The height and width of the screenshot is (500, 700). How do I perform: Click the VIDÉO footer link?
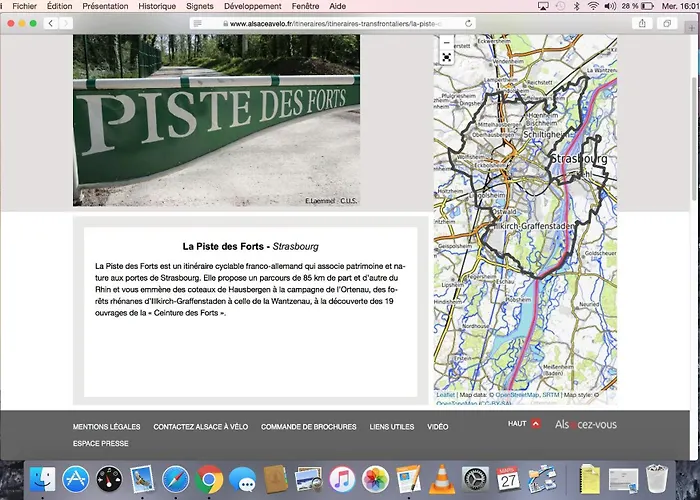(438, 427)
